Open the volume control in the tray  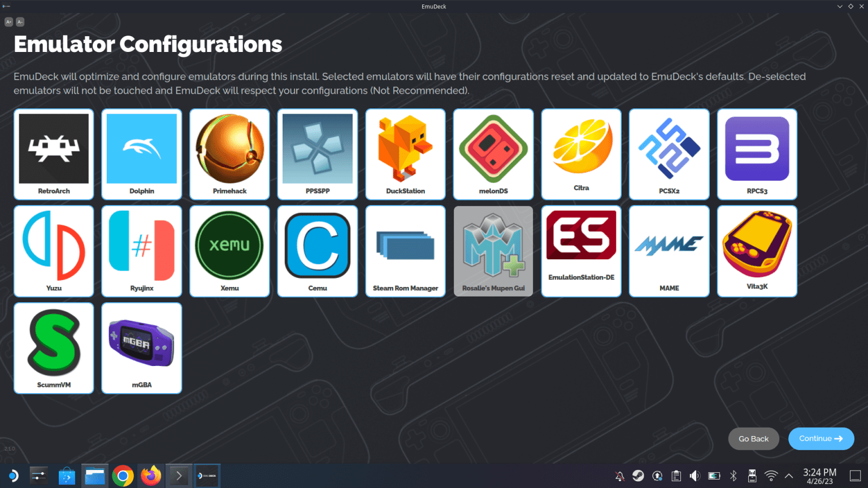[x=695, y=476]
